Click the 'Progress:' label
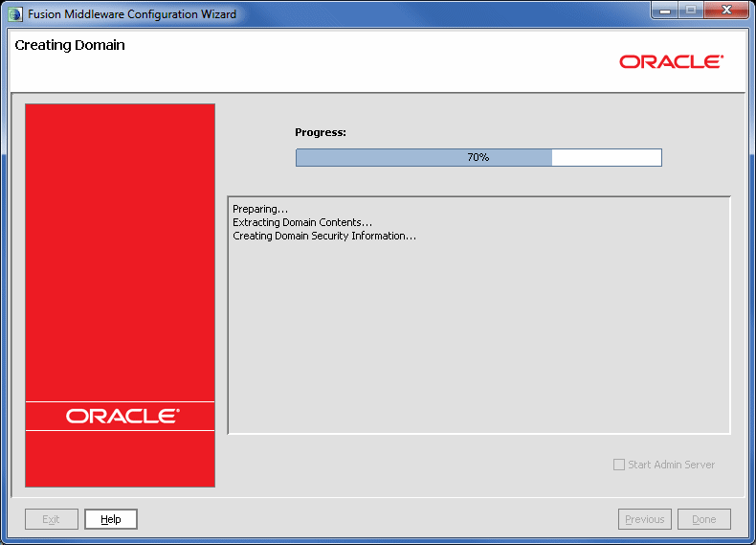Screen dimensions: 756x545 [x=321, y=132]
